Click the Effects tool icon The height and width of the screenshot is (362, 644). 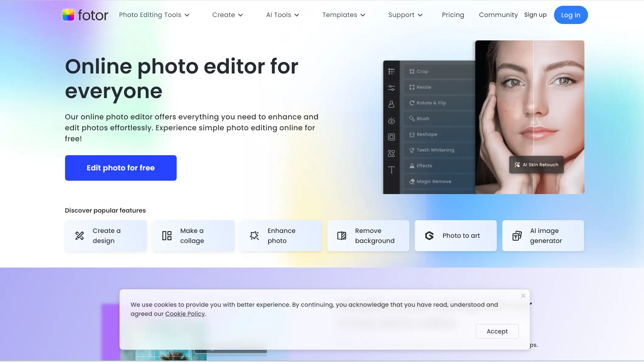pos(412,166)
